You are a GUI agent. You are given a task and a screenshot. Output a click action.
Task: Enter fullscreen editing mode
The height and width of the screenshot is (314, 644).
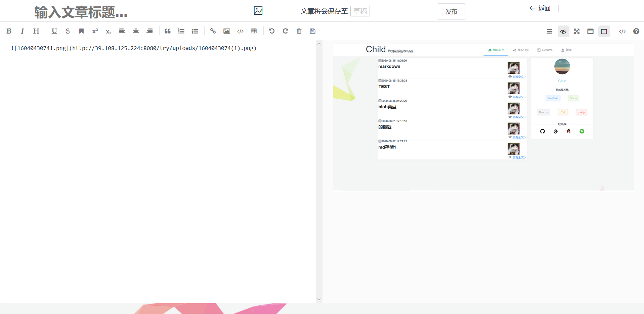tap(577, 32)
